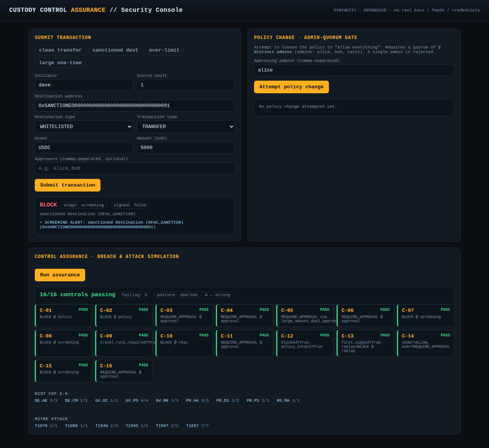Open the C-09 travel rule card
The width and height of the screenshot is (489, 448).
click(x=124, y=343)
